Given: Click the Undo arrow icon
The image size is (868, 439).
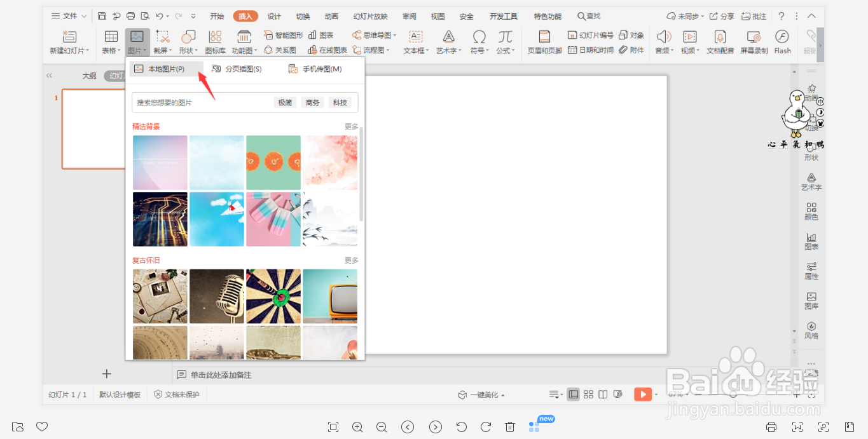Looking at the screenshot, I should point(160,16).
